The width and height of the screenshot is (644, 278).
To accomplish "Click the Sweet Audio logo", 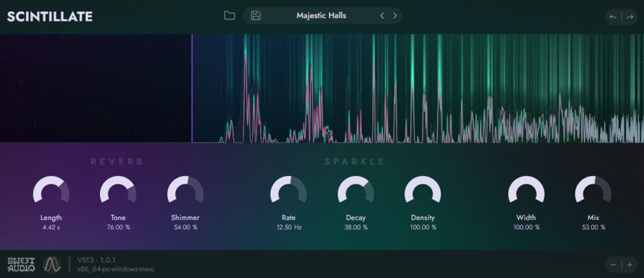I will tap(21, 264).
